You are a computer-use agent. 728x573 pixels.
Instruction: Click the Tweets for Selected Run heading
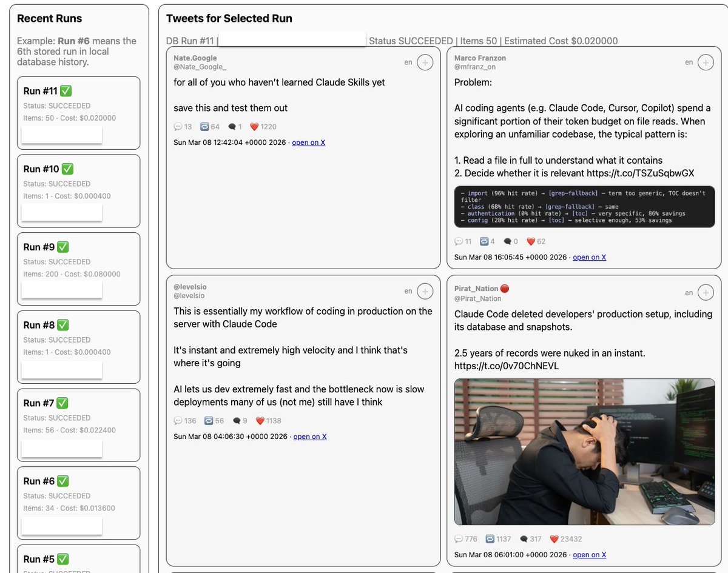point(229,19)
